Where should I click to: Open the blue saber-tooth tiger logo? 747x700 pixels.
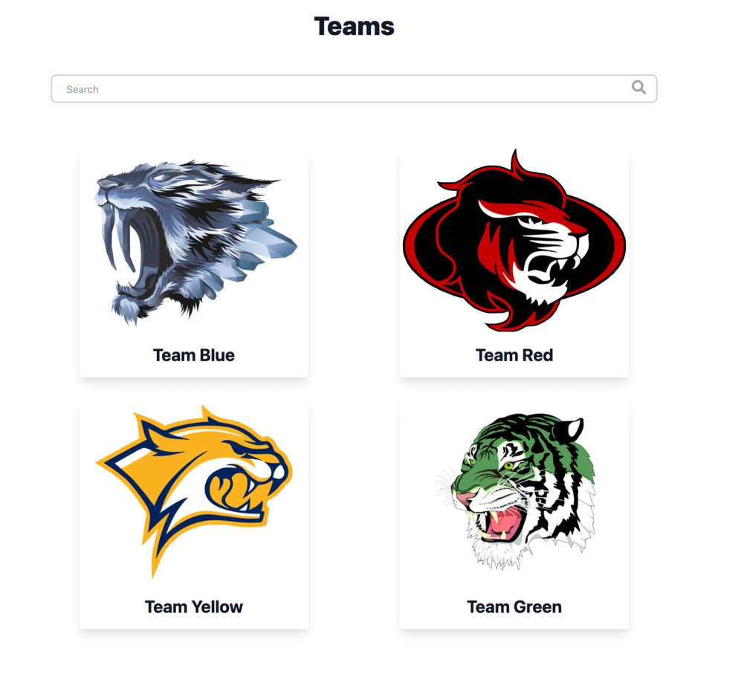point(195,243)
